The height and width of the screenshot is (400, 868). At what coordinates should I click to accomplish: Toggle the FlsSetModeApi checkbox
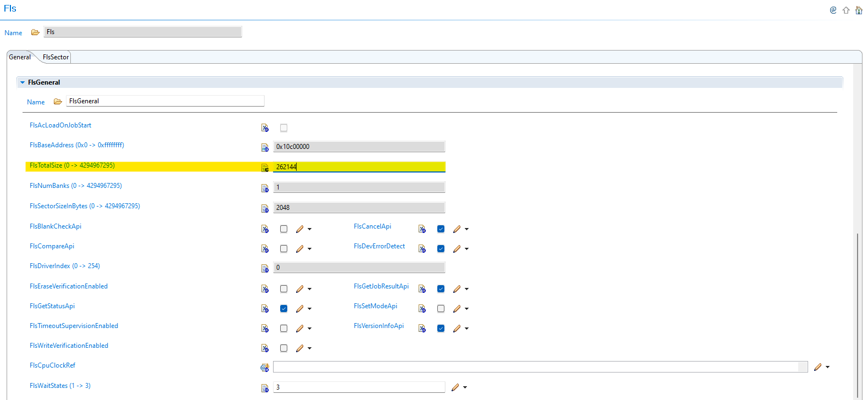pos(441,309)
